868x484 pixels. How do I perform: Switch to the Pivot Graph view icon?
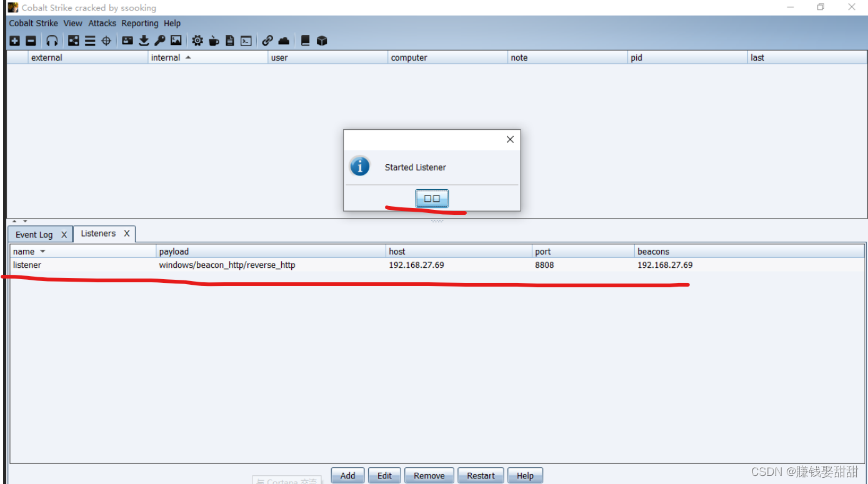click(x=74, y=41)
